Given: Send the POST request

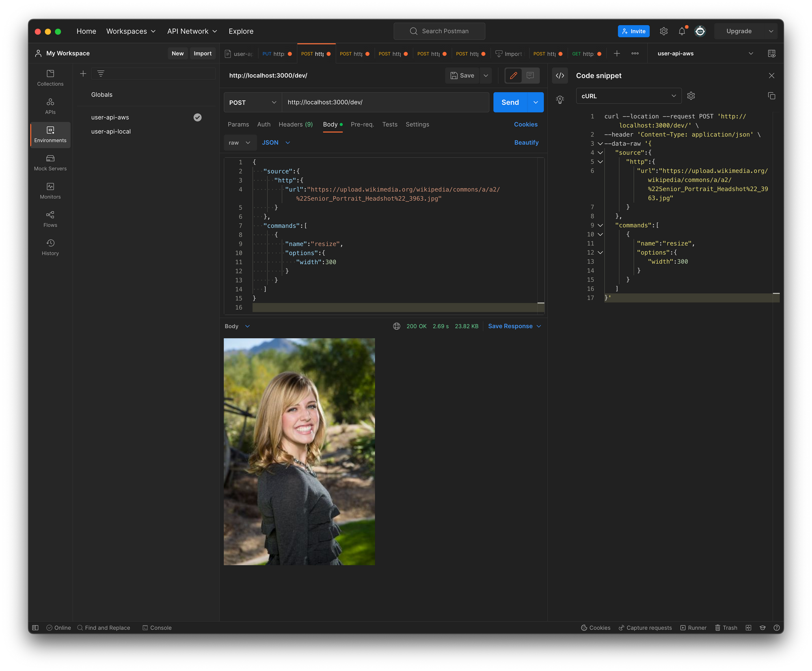Looking at the screenshot, I should [510, 102].
